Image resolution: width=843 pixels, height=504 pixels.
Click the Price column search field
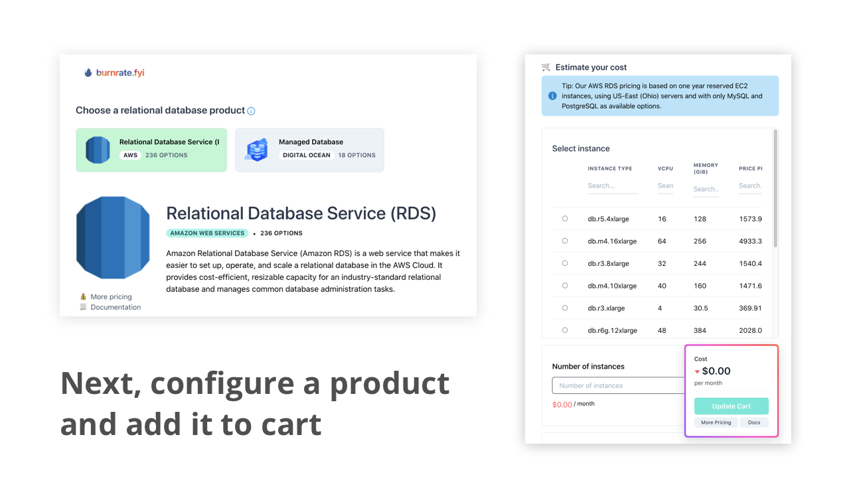tap(750, 186)
